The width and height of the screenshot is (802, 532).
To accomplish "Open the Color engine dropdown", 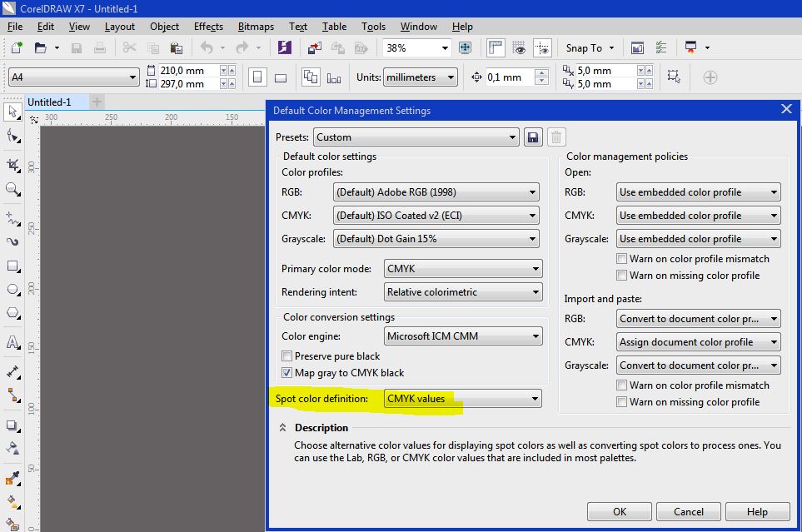I will tap(463, 336).
